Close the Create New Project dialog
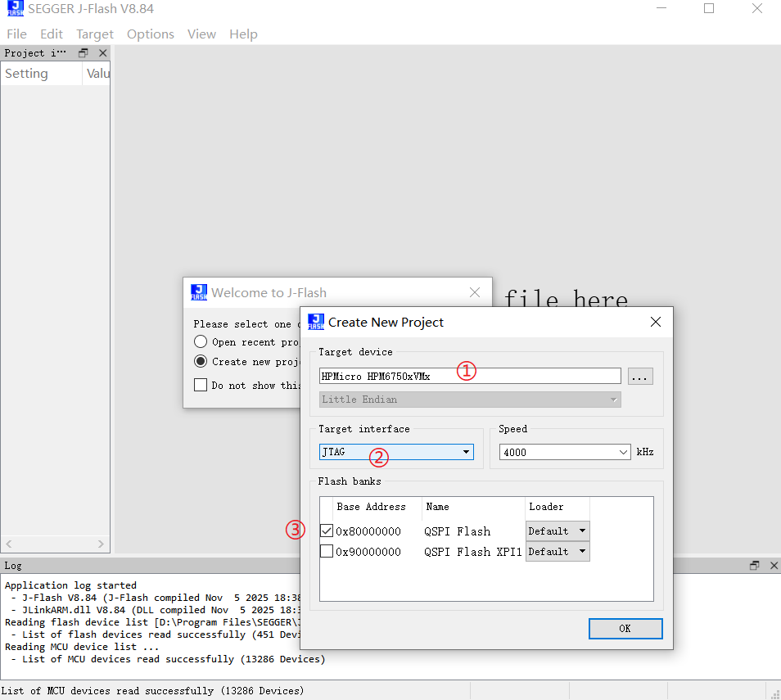 656,322
